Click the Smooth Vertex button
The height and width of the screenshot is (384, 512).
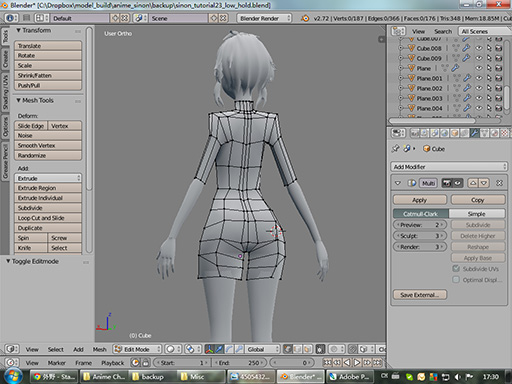tap(48, 146)
